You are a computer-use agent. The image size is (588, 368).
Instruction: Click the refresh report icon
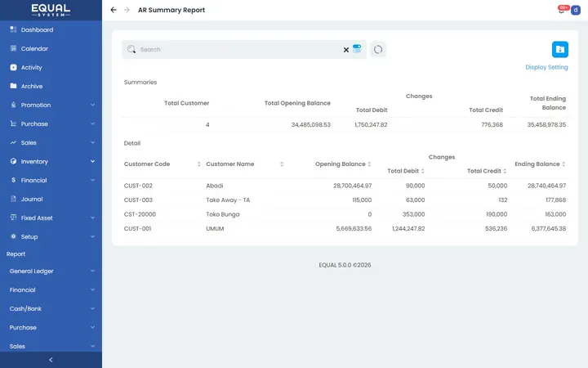[378, 49]
